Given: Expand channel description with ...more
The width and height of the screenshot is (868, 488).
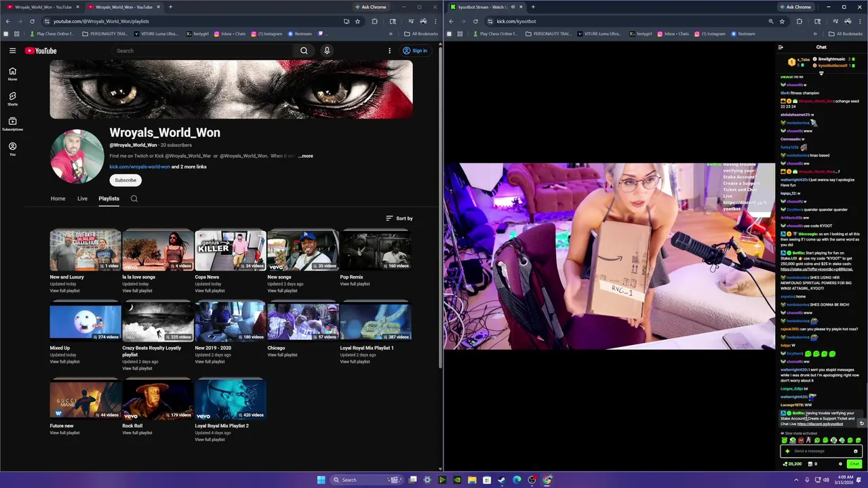Looking at the screenshot, I should [306, 156].
